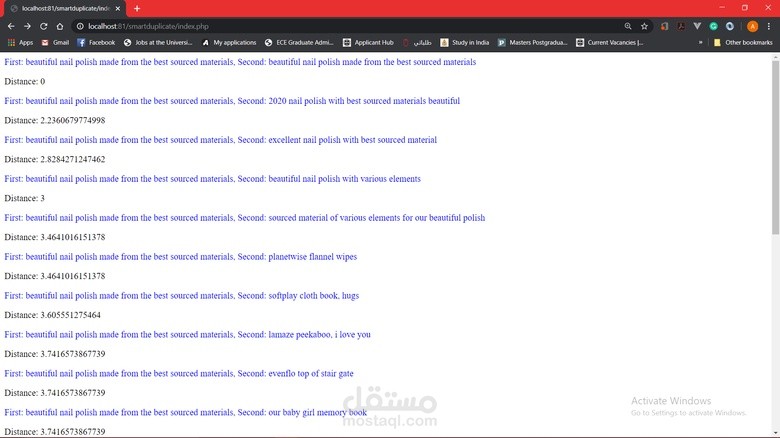Open the ECE Graduate Admissions bookmark

[x=299, y=43]
